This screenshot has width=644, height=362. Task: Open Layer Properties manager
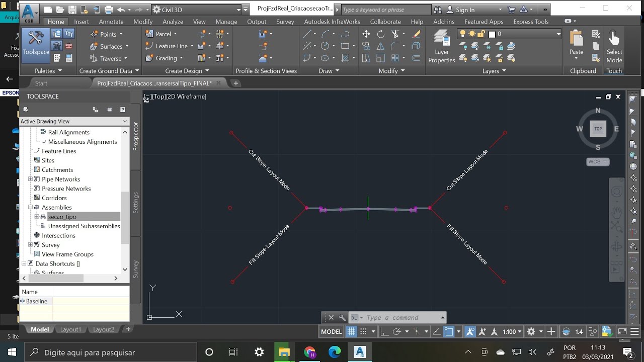click(442, 46)
